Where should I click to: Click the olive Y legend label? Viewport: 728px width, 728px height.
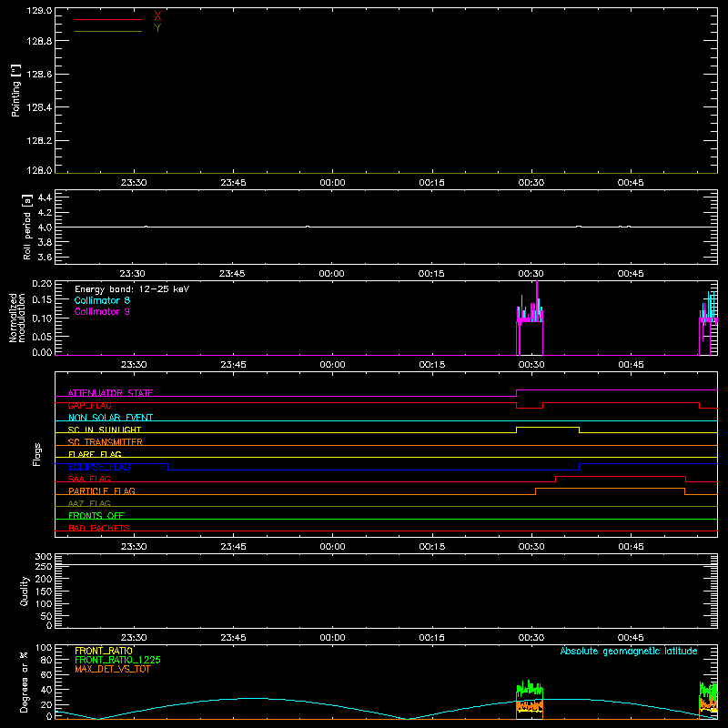pyautogui.click(x=157, y=28)
